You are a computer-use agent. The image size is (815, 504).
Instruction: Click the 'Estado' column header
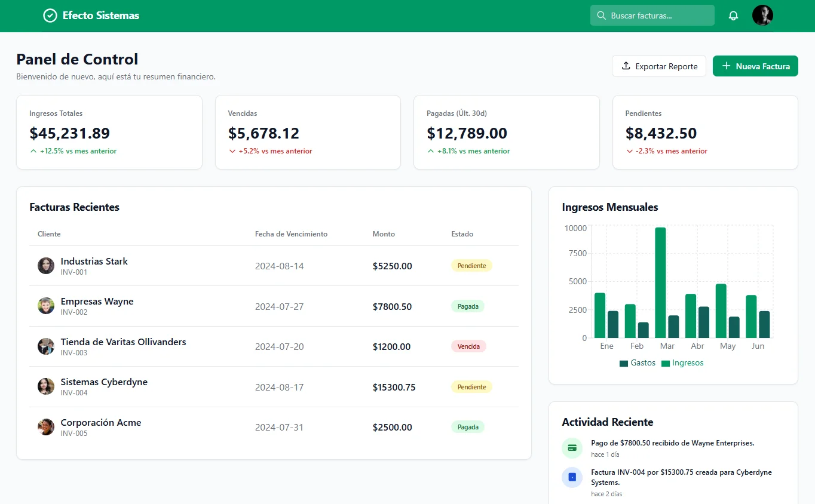click(x=462, y=233)
